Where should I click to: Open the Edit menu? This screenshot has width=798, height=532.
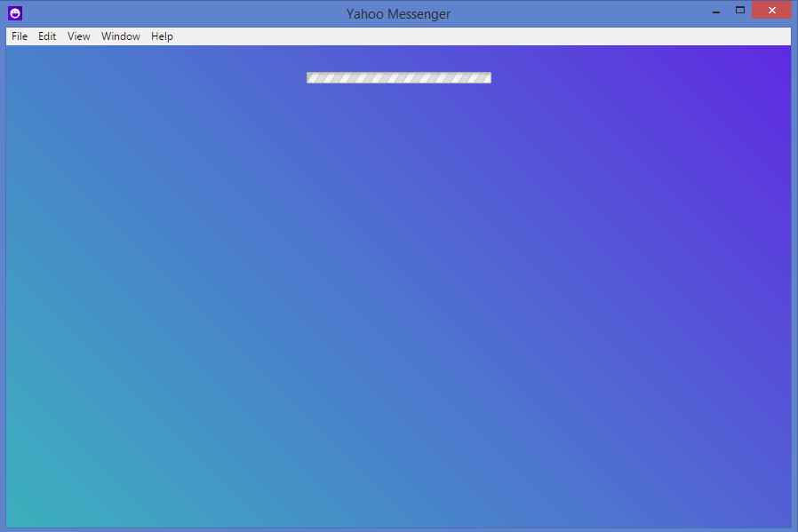pos(47,36)
